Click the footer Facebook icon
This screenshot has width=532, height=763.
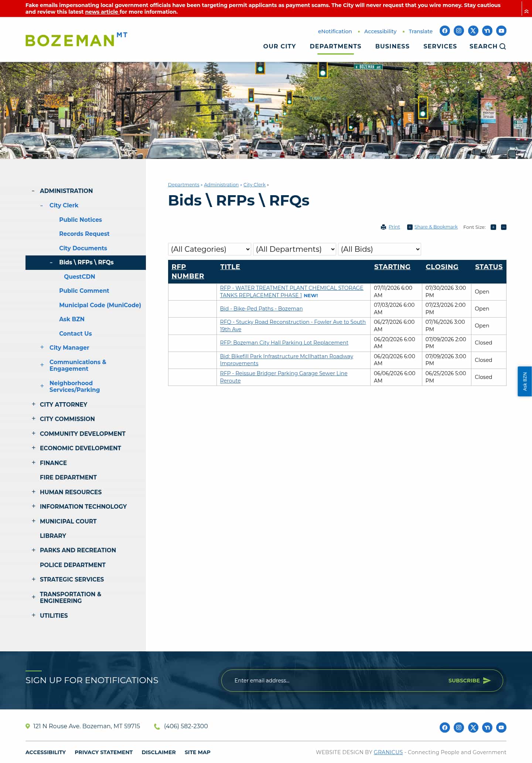coord(445,728)
